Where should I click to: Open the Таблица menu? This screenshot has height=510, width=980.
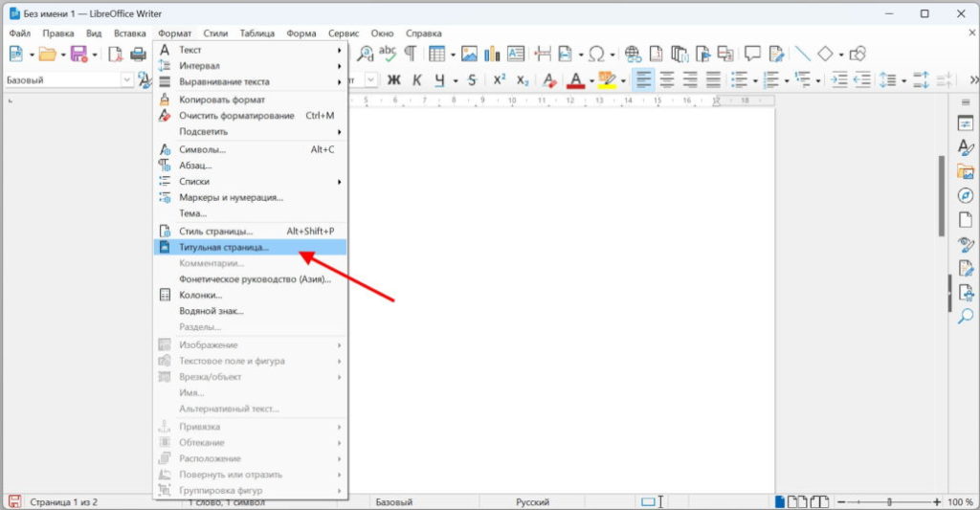256,33
